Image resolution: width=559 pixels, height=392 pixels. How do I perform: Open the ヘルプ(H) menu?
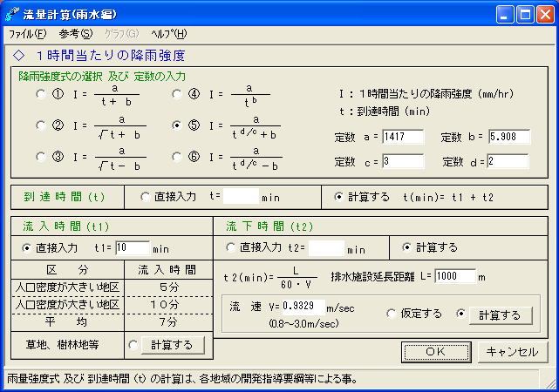coord(168,34)
